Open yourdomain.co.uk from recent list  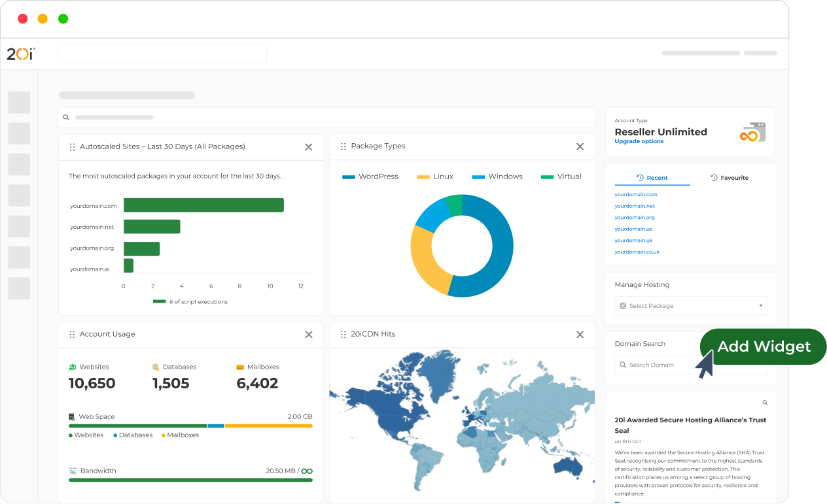click(x=637, y=252)
